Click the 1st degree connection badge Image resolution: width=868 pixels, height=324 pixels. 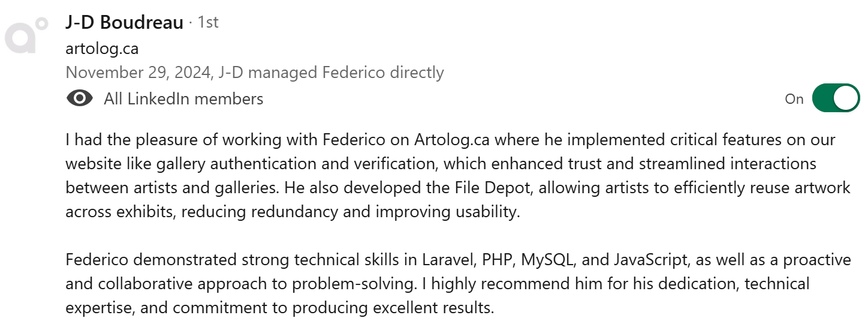pyautogui.click(x=208, y=23)
